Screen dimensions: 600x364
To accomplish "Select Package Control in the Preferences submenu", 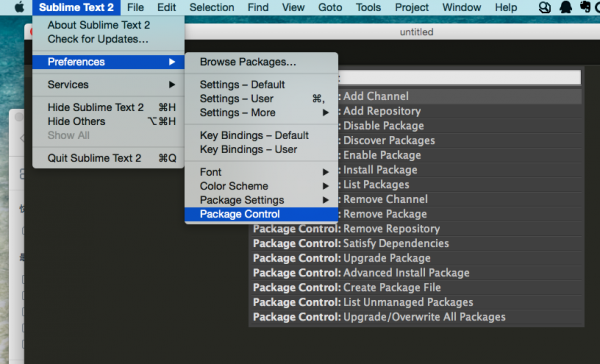I will pyautogui.click(x=261, y=214).
